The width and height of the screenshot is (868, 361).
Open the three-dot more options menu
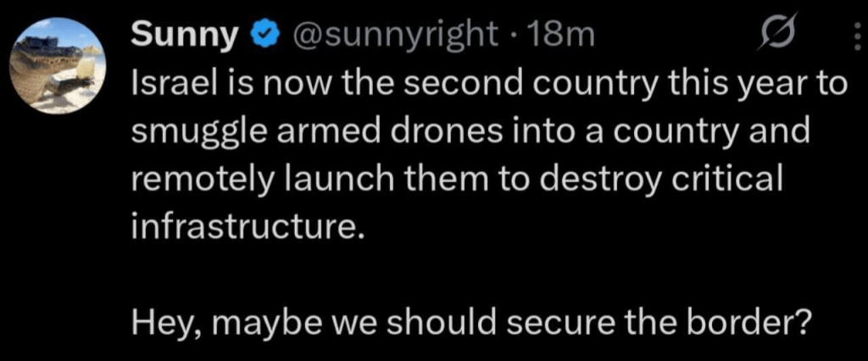[x=851, y=39]
